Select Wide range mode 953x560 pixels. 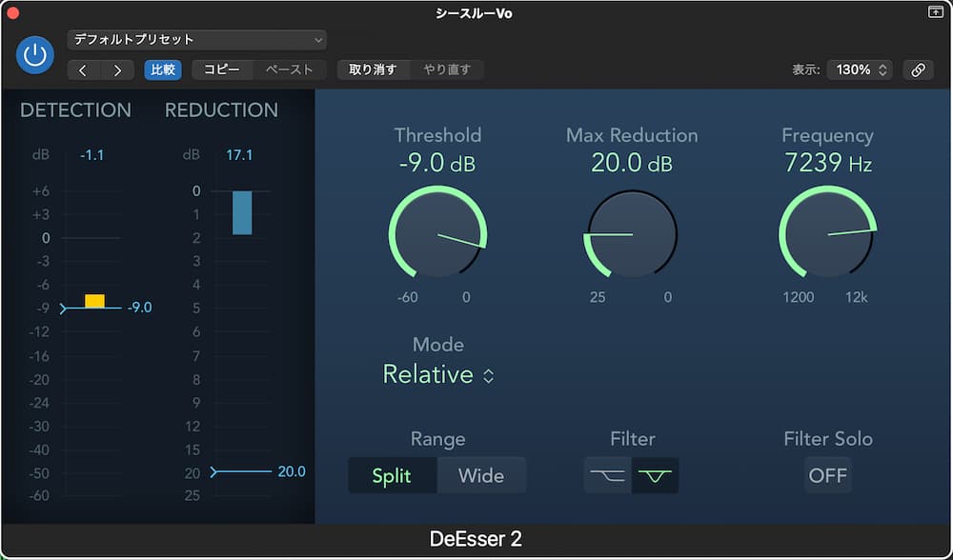[x=481, y=475]
